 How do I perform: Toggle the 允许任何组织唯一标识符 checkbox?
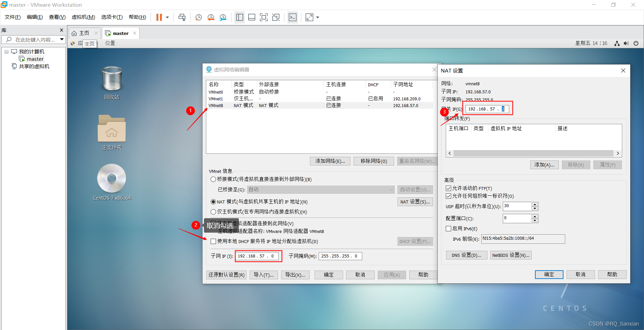448,196
